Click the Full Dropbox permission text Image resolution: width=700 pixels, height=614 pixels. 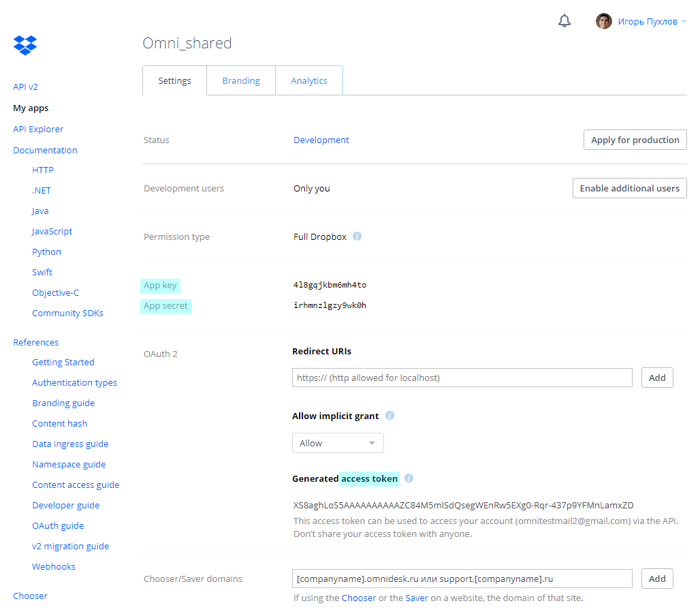pos(319,236)
